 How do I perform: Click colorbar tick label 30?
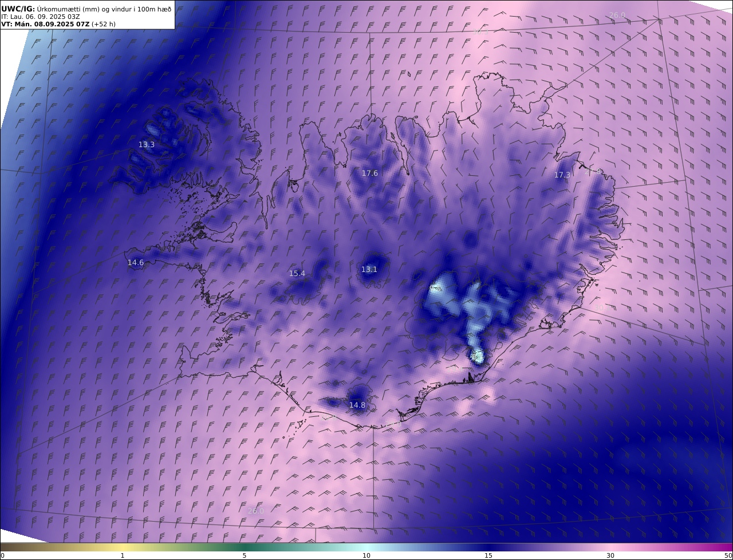click(610, 555)
